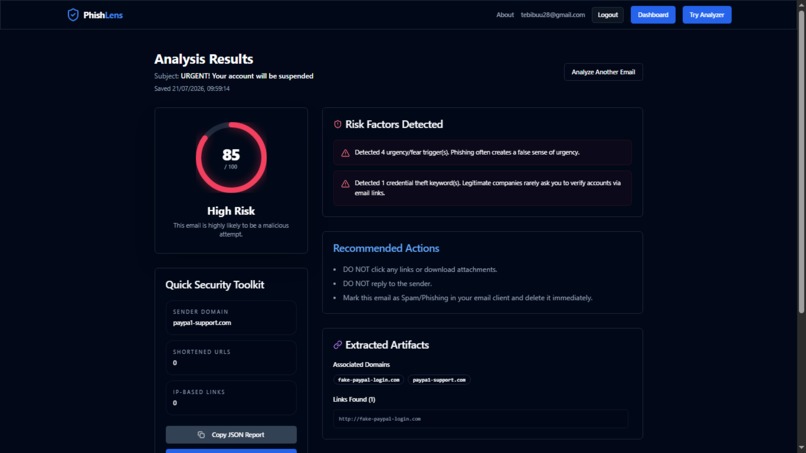Click the warning triangle beside credential theft keywords
This screenshot has width=806, height=453.
(345, 184)
